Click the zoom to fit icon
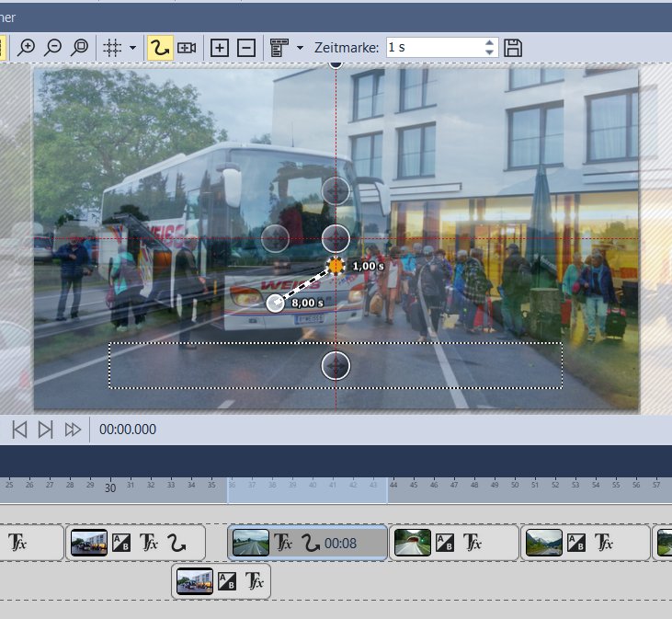672x619 pixels. pos(80,47)
